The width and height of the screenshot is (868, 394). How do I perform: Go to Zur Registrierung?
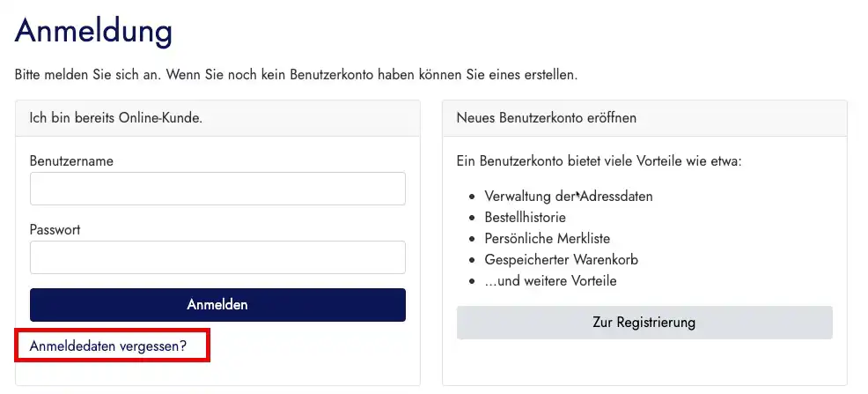tap(644, 323)
